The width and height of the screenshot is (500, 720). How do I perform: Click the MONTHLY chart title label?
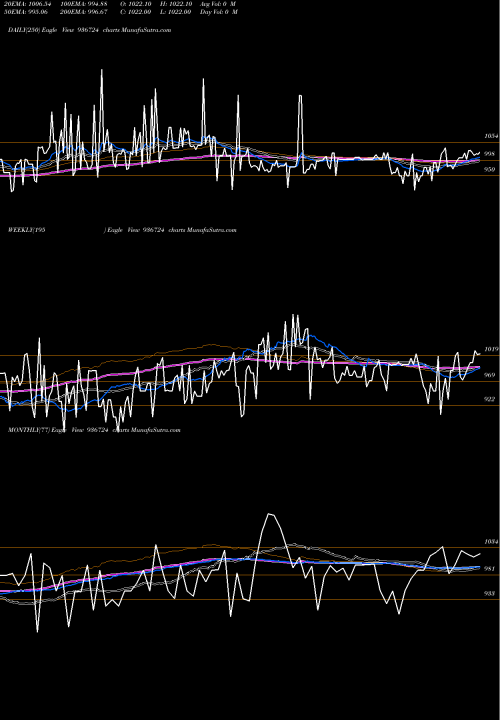[94, 430]
